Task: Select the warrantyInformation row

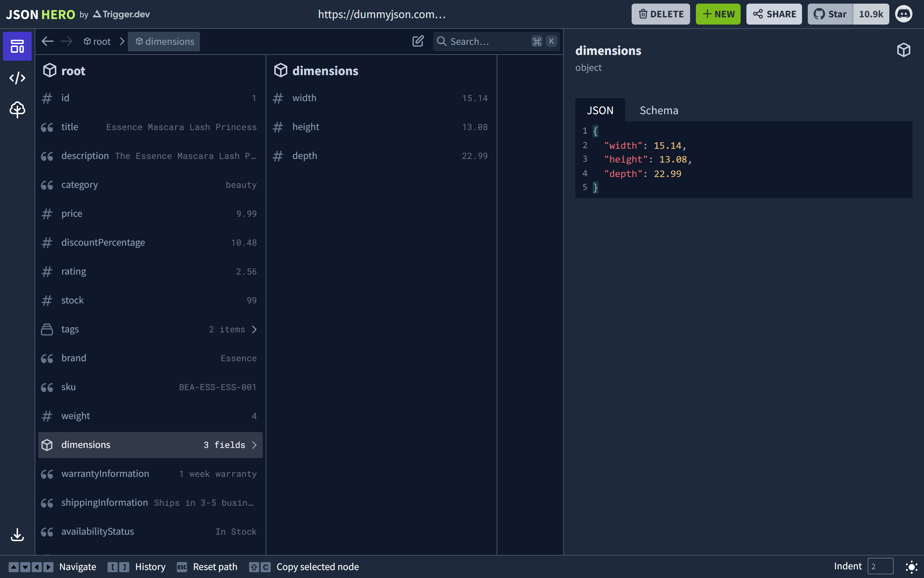Action: coord(150,474)
